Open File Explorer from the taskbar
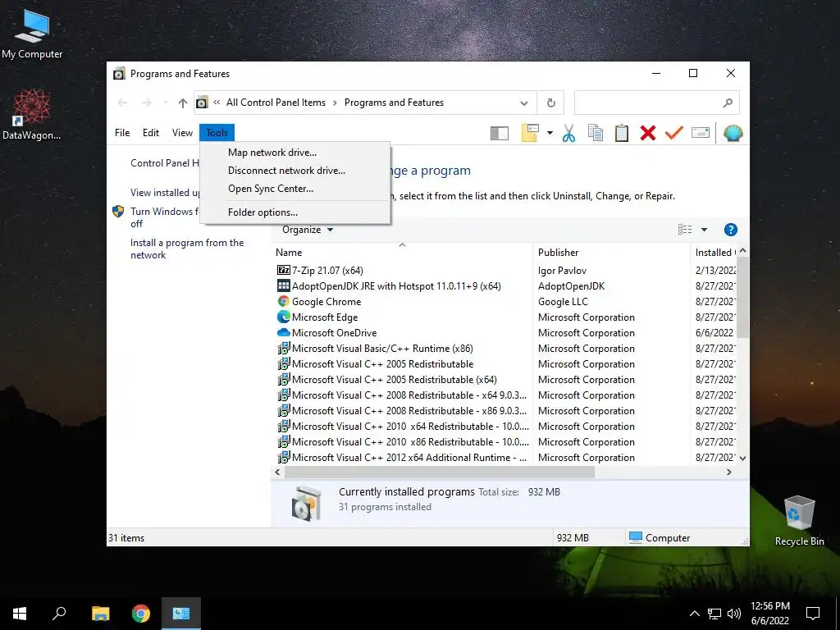Screen dimensions: 840x630 pyautogui.click(x=100, y=614)
